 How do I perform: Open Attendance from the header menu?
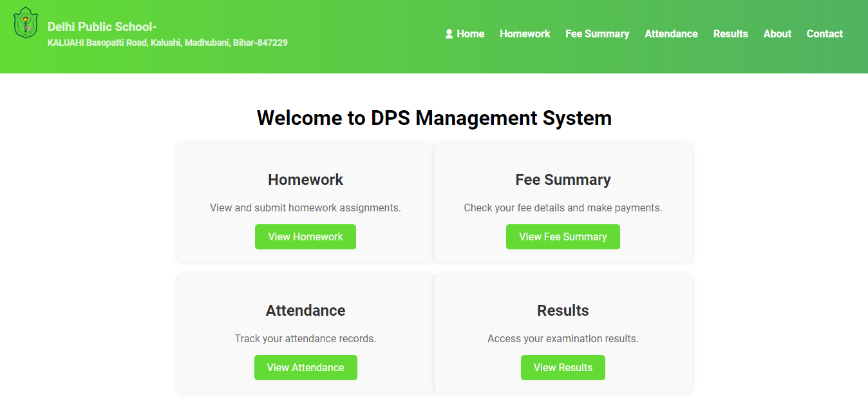[671, 34]
